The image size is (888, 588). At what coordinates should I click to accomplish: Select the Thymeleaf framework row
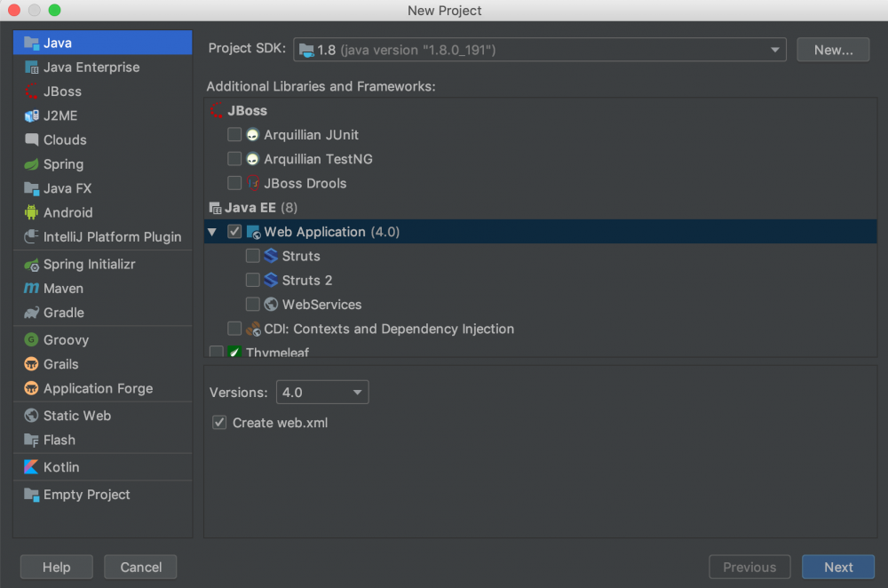[540, 351]
